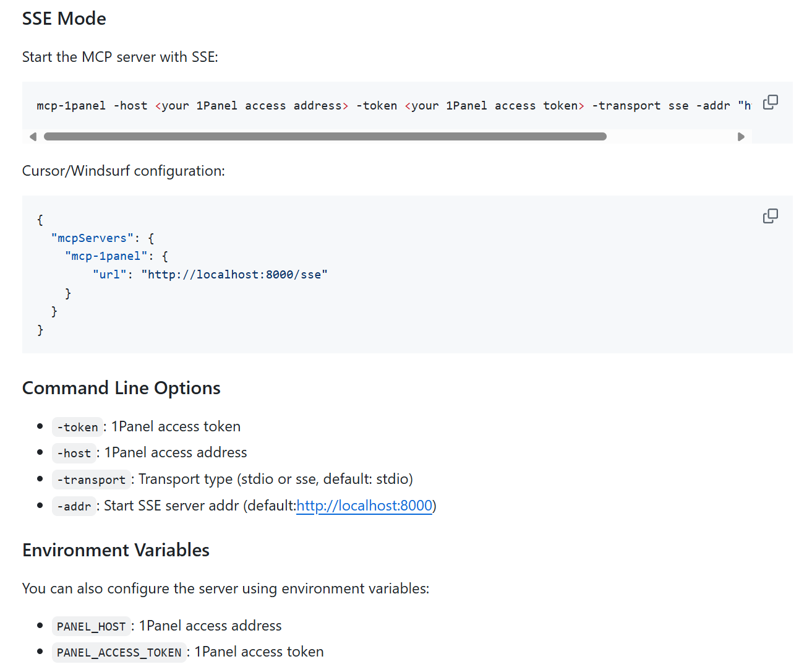
Task: Click the code block's left scroll arrow
Action: tap(33, 137)
